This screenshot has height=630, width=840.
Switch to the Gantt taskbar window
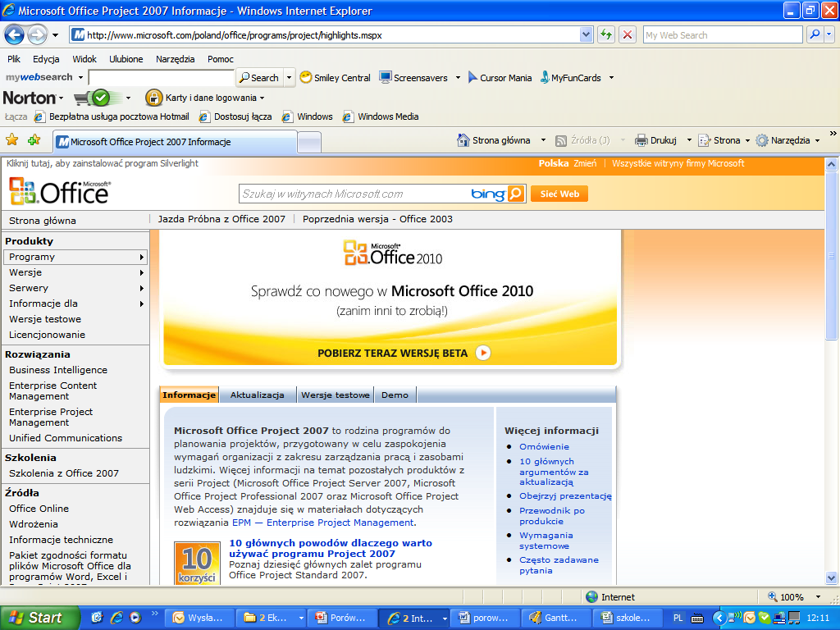point(557,618)
